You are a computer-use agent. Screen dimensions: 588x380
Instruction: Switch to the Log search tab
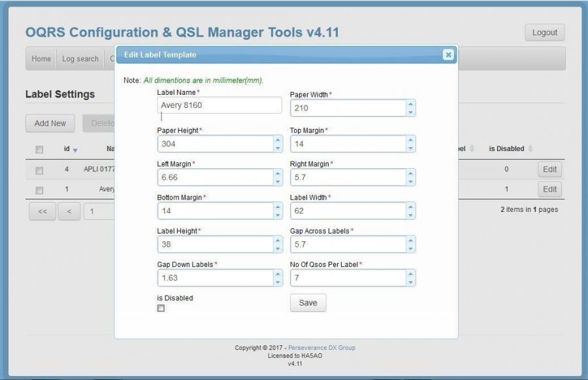click(80, 58)
